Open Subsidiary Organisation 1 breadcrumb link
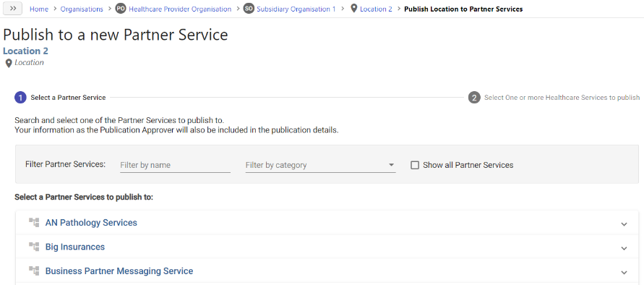The width and height of the screenshot is (644, 285). pyautogui.click(x=296, y=9)
